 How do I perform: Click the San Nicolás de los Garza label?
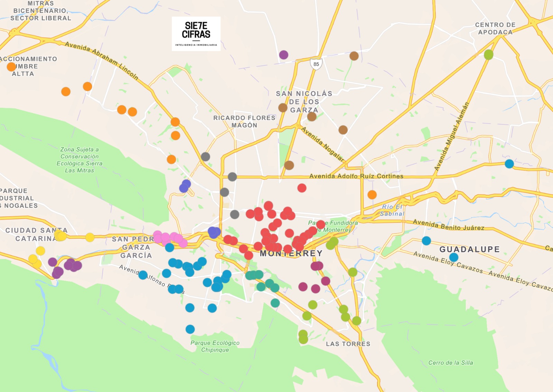pyautogui.click(x=304, y=102)
